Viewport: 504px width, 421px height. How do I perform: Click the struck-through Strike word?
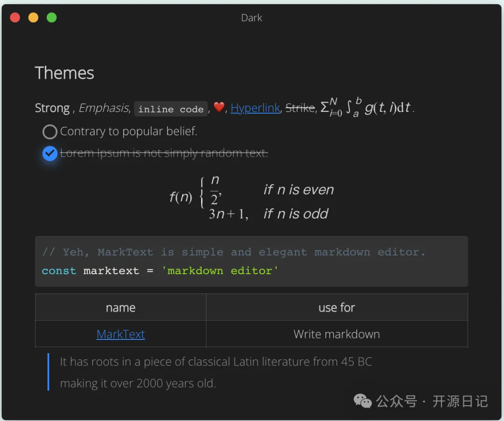(x=300, y=108)
